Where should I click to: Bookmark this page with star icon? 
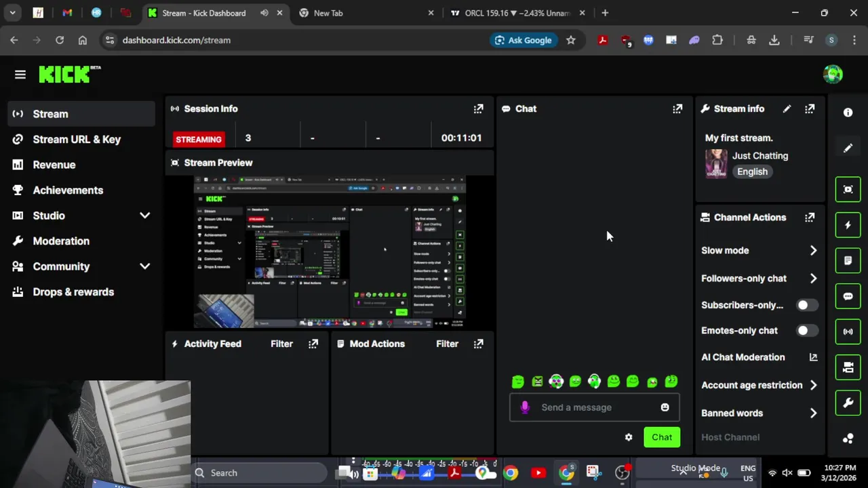pos(571,40)
